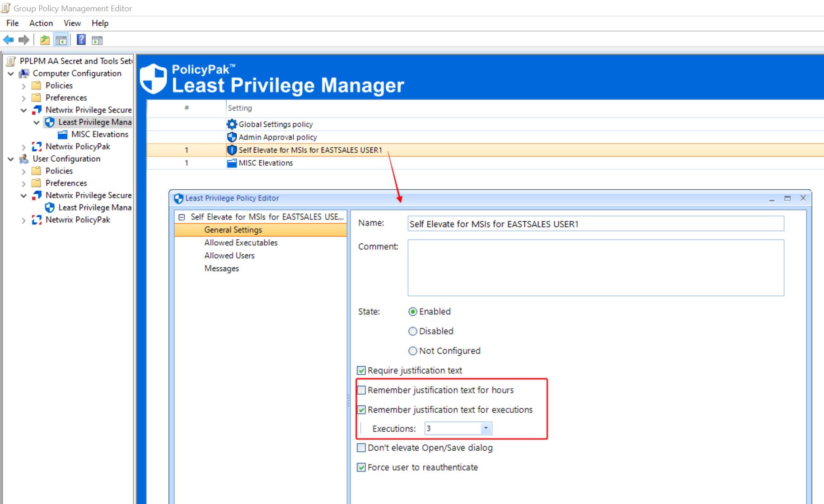Viewport: 824px width, 504px height.
Task: Click the blue Help toolbar icon
Action: click(81, 40)
